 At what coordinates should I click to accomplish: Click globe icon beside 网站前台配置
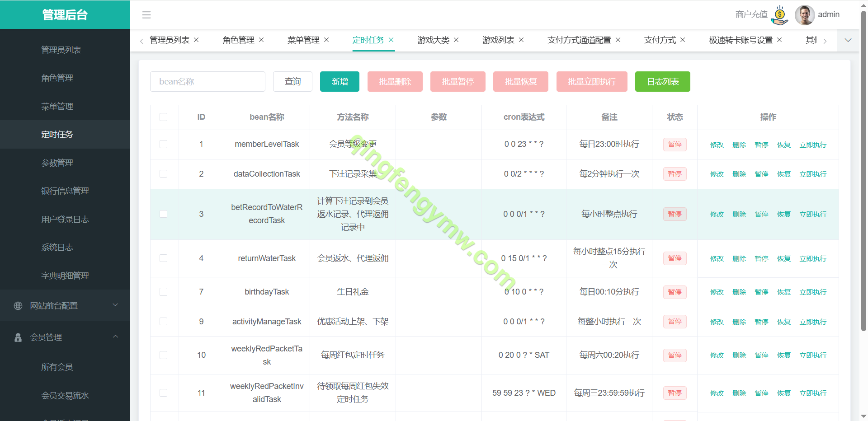(x=18, y=306)
